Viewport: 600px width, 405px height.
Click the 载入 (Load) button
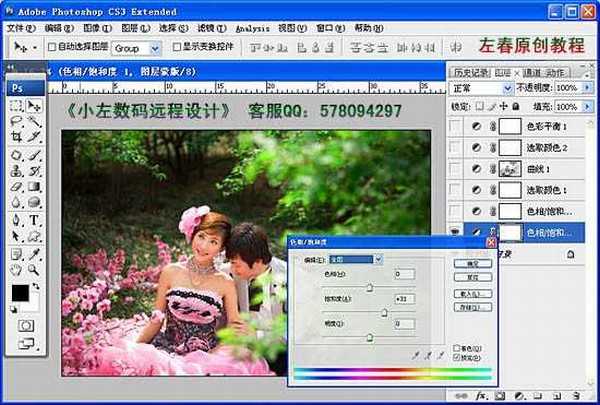(472, 295)
